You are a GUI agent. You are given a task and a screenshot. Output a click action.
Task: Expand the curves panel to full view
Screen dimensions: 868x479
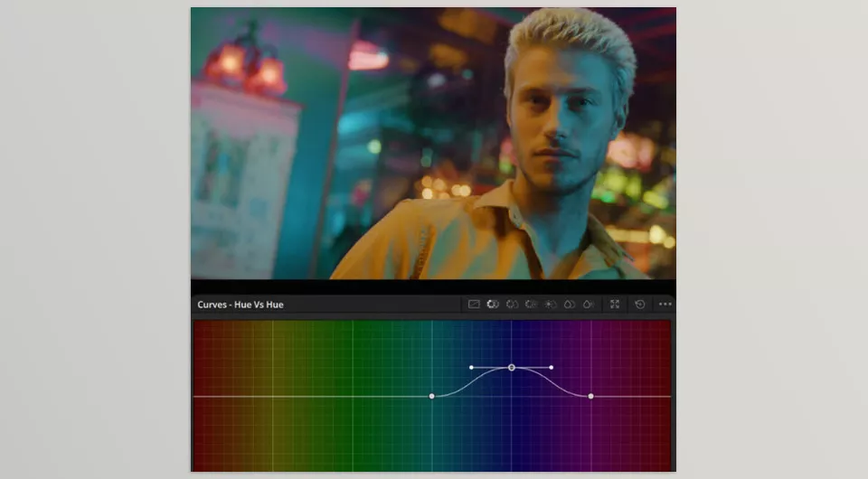[615, 305]
